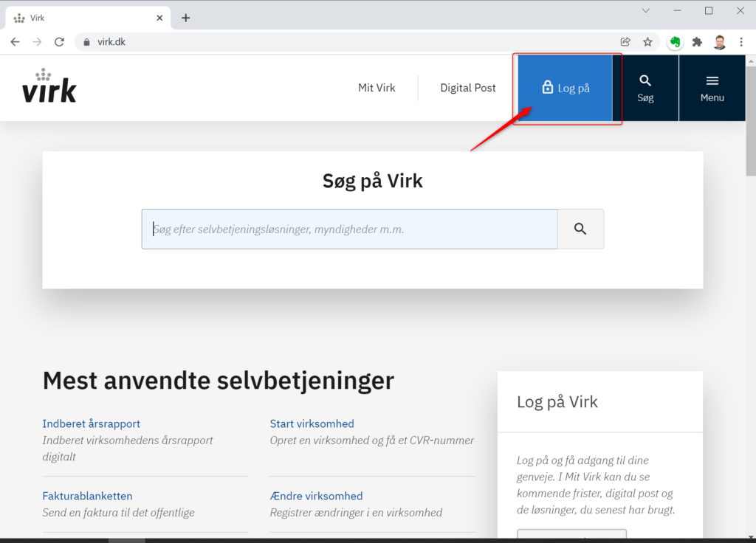The width and height of the screenshot is (756, 543).
Task: Click 'Opret en virksomhed og få et CVR-nummer' text
Action: (372, 440)
